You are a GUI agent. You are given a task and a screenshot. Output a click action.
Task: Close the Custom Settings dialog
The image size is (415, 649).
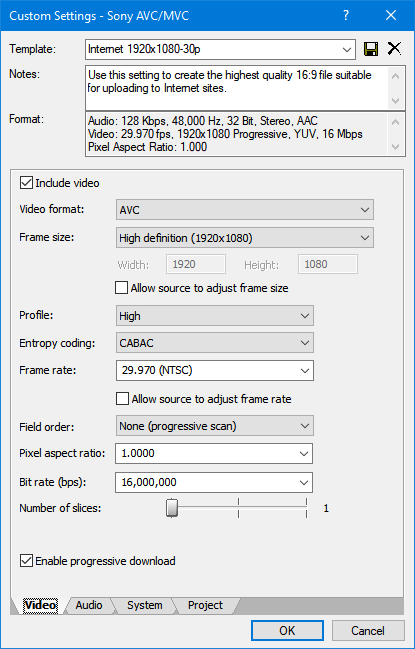coord(391,16)
